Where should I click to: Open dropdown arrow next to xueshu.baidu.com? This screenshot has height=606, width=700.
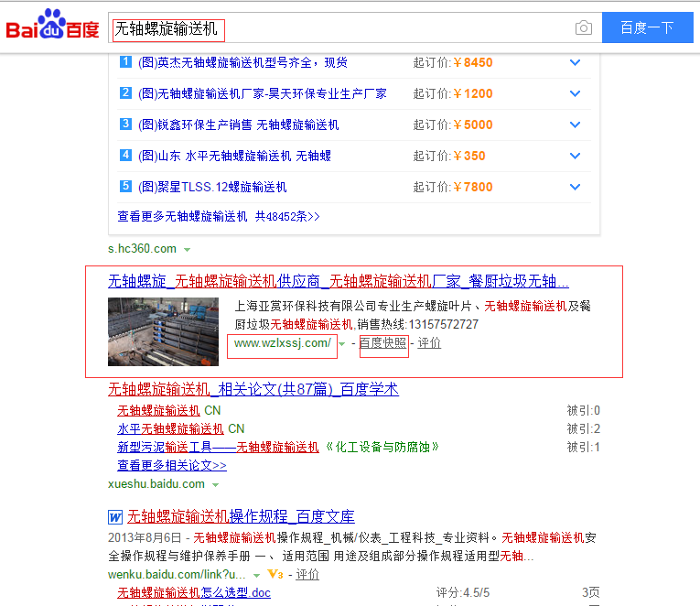coord(216,484)
